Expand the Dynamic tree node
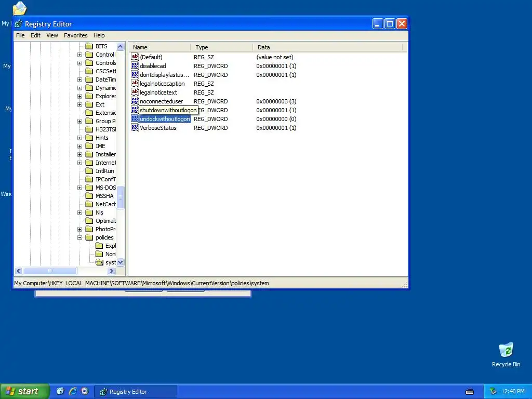Image resolution: width=532 pixels, height=399 pixels. pos(79,88)
